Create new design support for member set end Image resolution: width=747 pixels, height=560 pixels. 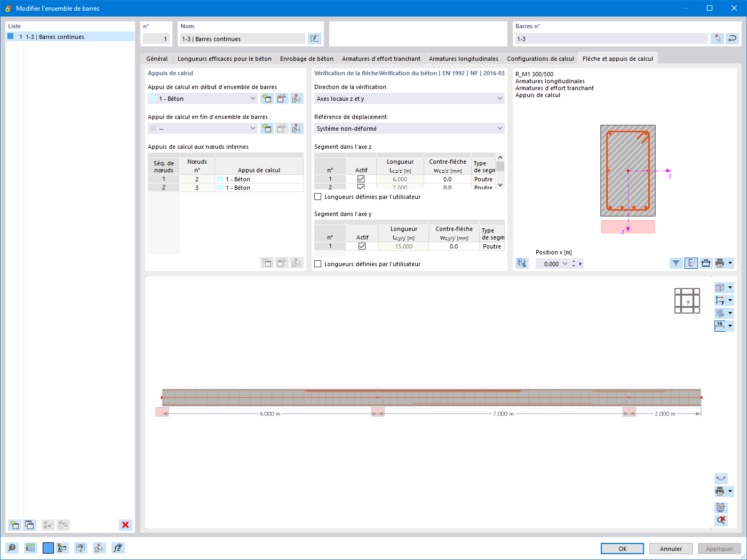(267, 129)
